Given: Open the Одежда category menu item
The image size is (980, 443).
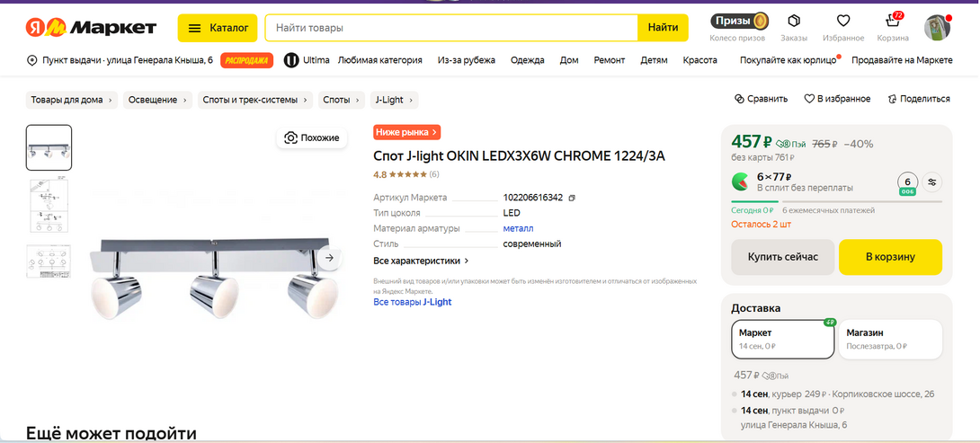Looking at the screenshot, I should coord(527,60).
